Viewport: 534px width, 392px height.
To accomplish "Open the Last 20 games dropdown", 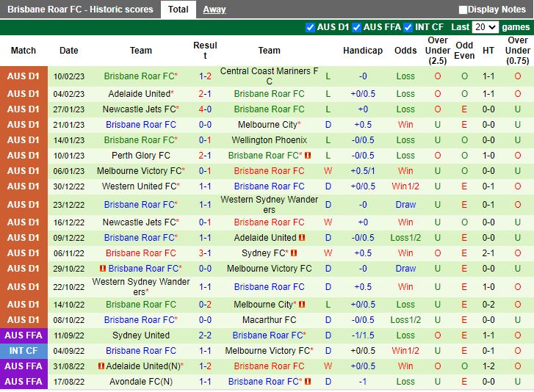I will (485, 27).
